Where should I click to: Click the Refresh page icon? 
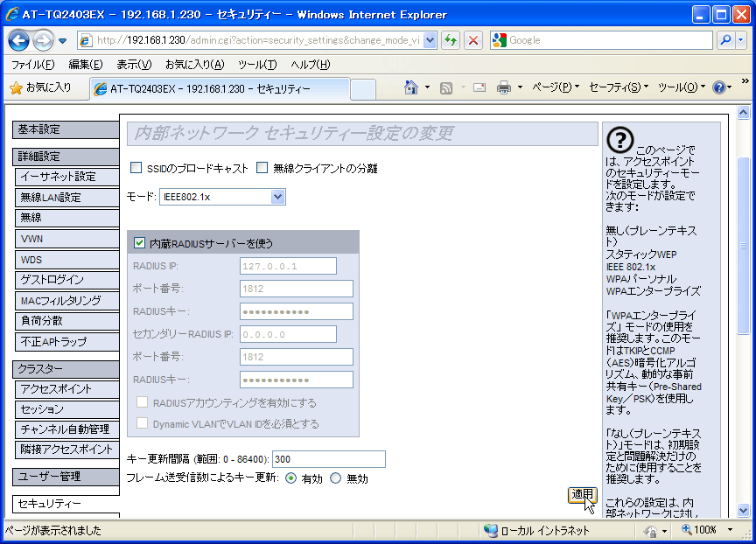click(x=451, y=40)
